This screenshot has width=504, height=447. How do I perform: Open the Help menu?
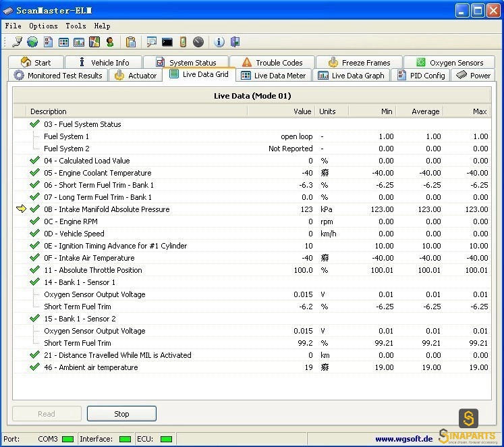click(x=102, y=26)
